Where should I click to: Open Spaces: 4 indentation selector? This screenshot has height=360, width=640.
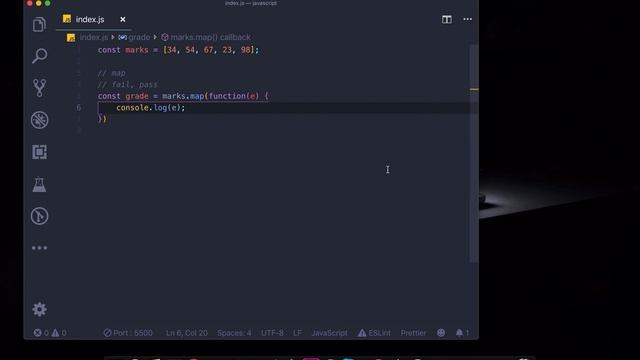[x=234, y=333]
